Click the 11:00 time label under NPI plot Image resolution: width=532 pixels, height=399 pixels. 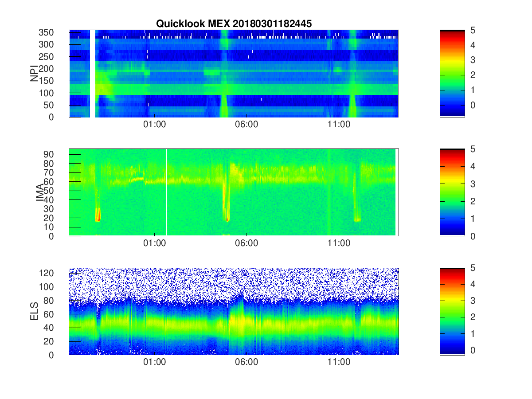339,125
